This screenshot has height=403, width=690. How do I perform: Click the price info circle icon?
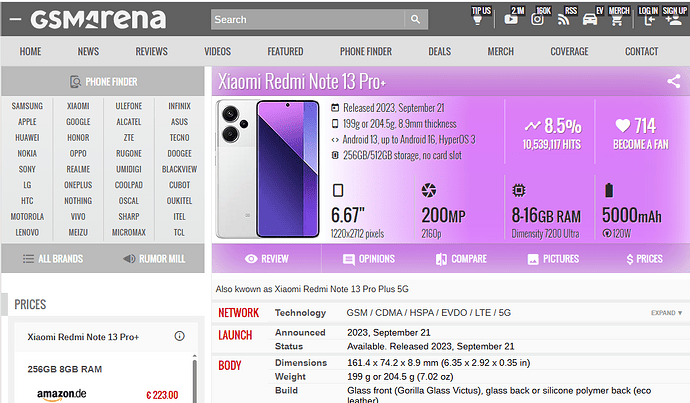pos(180,336)
